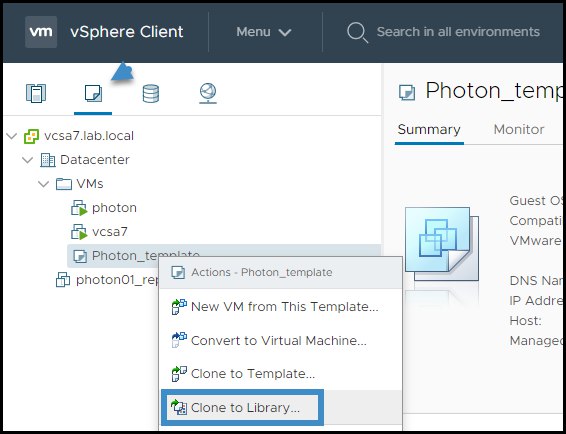Select Photon_template in the tree
The height and width of the screenshot is (434, 566).
[x=146, y=256]
